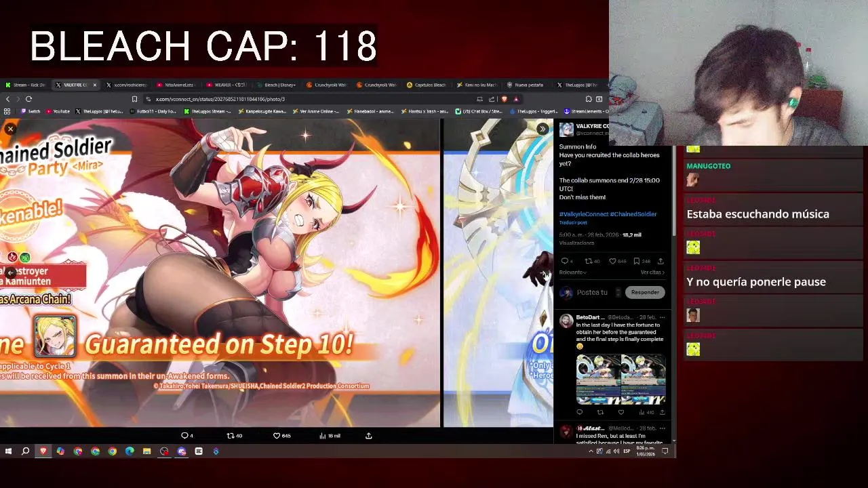The height and width of the screenshot is (488, 868).
Task: Reply to BetoDart's comment
Action: (580, 412)
